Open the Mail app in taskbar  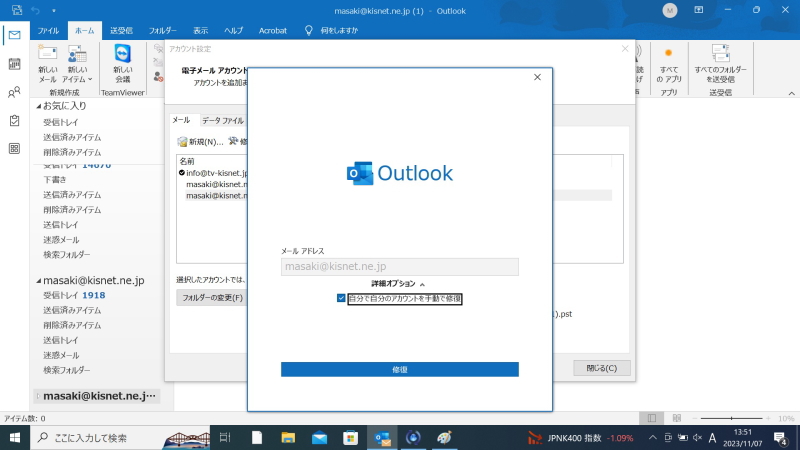(319, 438)
